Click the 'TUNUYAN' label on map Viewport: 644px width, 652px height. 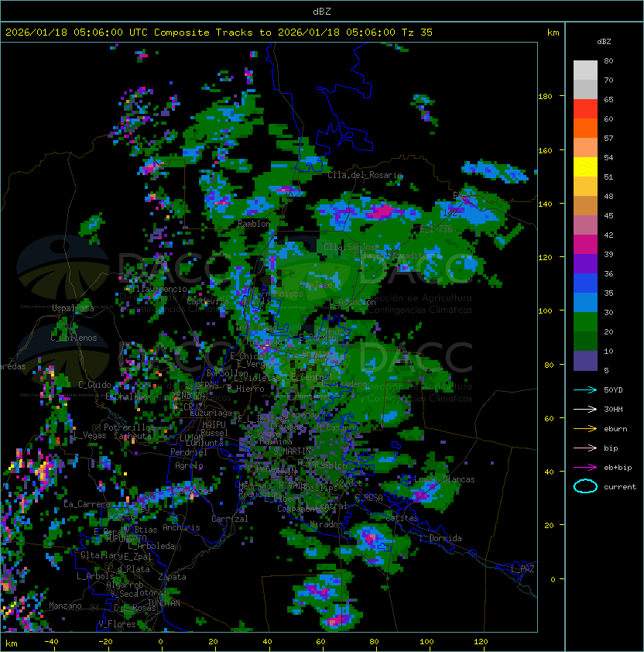click(x=164, y=603)
